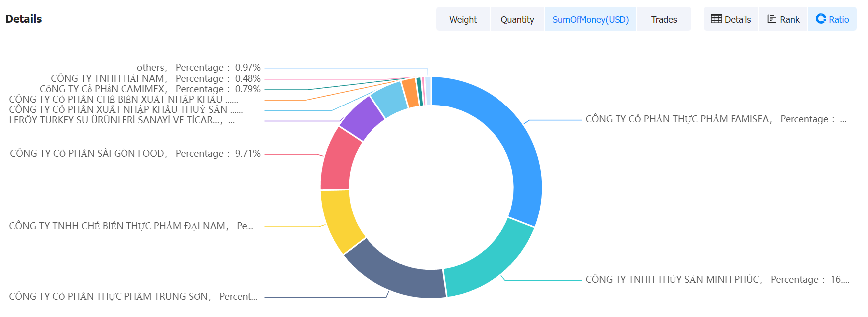This screenshot has width=868, height=317.
Task: Show the Ratio chart view
Action: [832, 19]
